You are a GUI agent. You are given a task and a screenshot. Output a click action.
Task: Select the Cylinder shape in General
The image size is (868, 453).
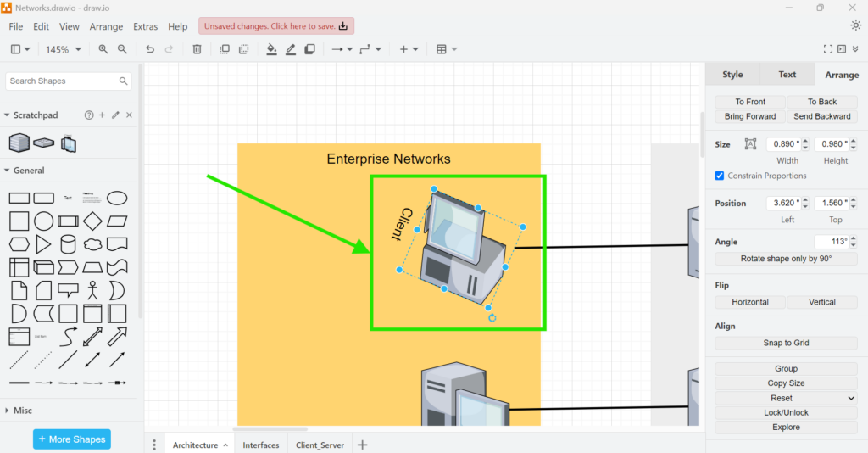(x=68, y=244)
